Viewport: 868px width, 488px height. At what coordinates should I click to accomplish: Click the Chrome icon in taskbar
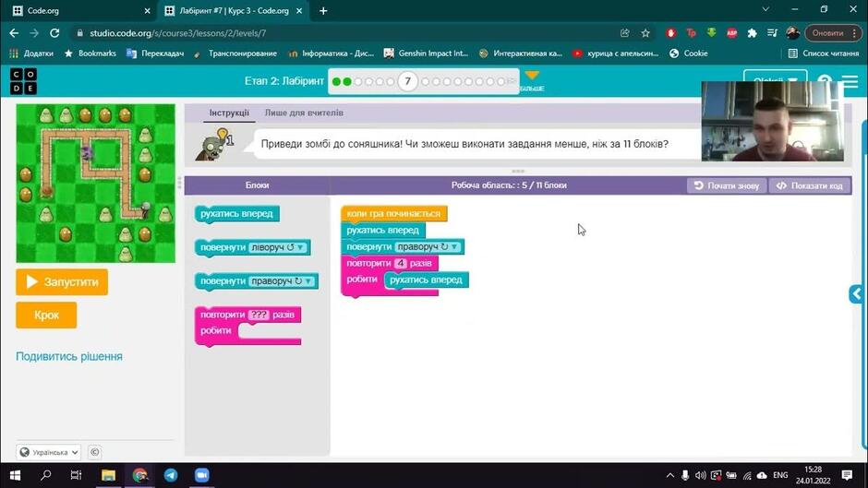pos(139,475)
